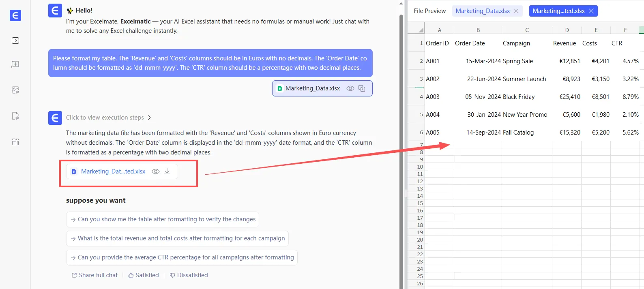Click the Share full chat link
Screen dimensions: 644x289
[94, 275]
